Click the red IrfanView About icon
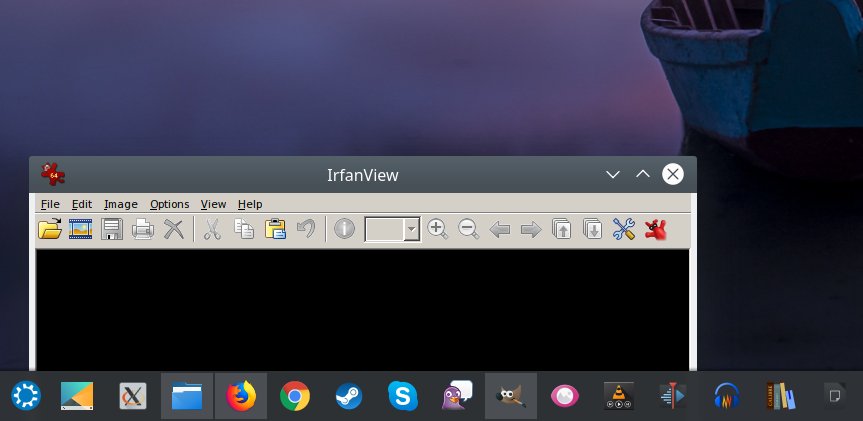Screen dimensions: 863x421 pos(656,229)
